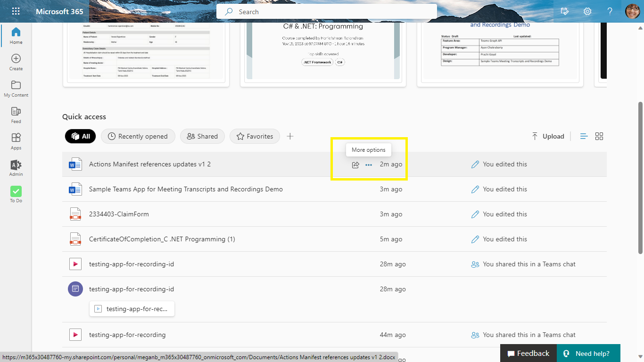This screenshot has width=644, height=362.
Task: Go to Home in the sidebar
Action: click(16, 36)
